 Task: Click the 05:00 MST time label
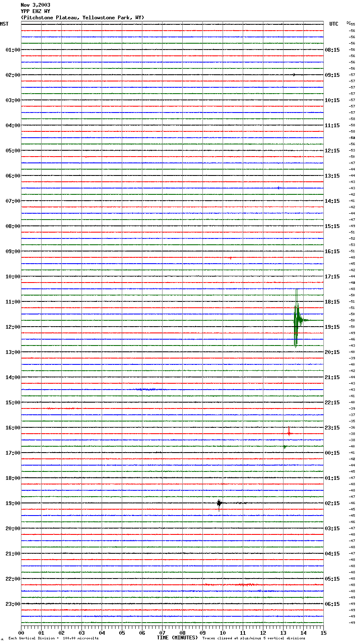(13, 151)
